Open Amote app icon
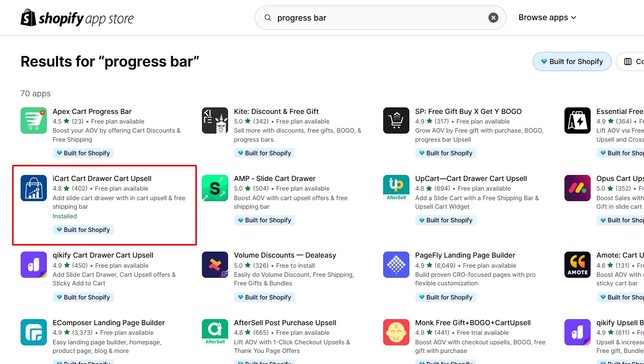 click(x=578, y=265)
